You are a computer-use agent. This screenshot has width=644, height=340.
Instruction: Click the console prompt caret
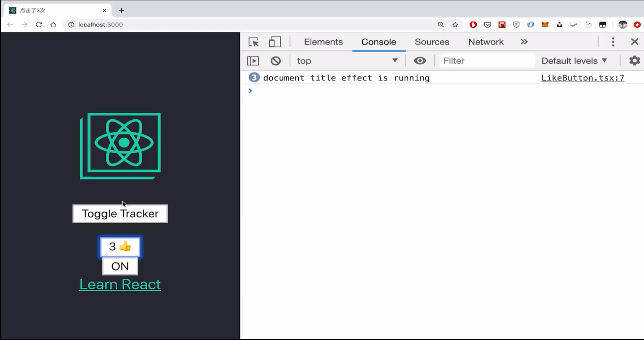[x=250, y=91]
